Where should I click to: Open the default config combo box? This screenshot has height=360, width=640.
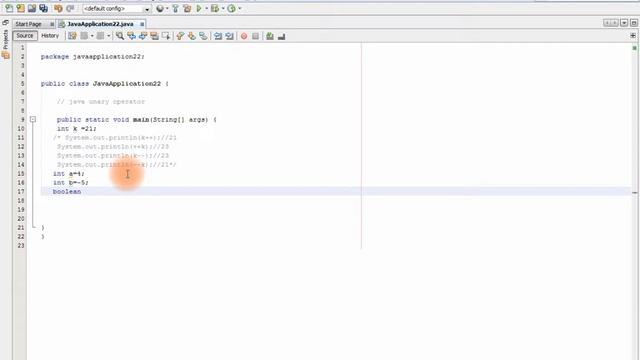click(117, 9)
